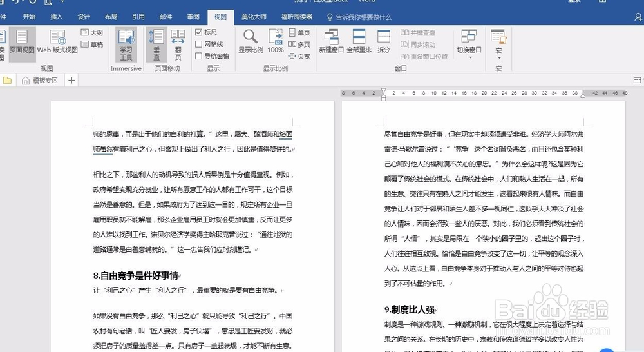Select the View (视图) tab
Screen dimensions: 644x352
point(220,17)
